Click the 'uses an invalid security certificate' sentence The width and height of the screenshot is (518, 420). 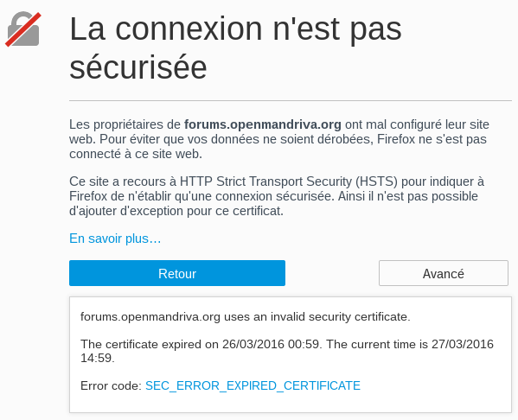(x=317, y=316)
